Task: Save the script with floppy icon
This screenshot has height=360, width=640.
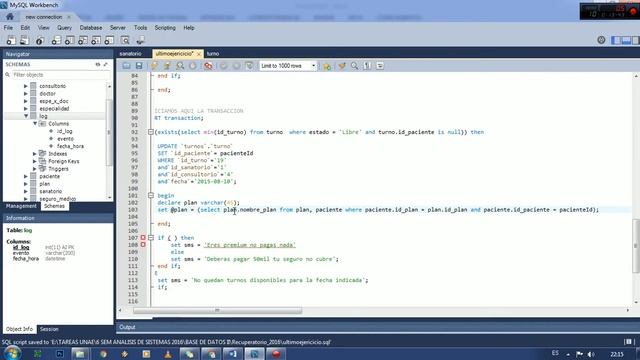Action: [x=139, y=66]
